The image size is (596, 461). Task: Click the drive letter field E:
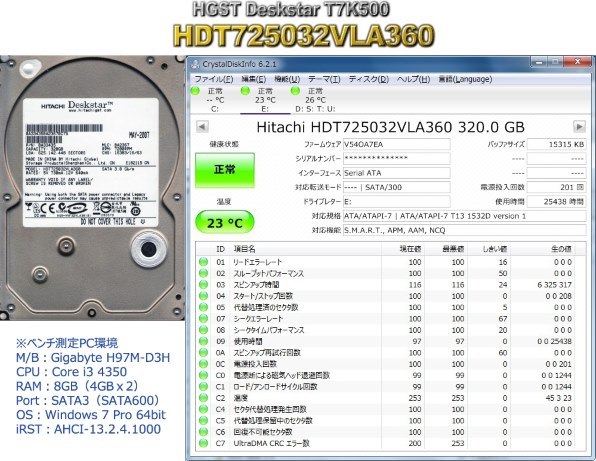(x=396, y=201)
